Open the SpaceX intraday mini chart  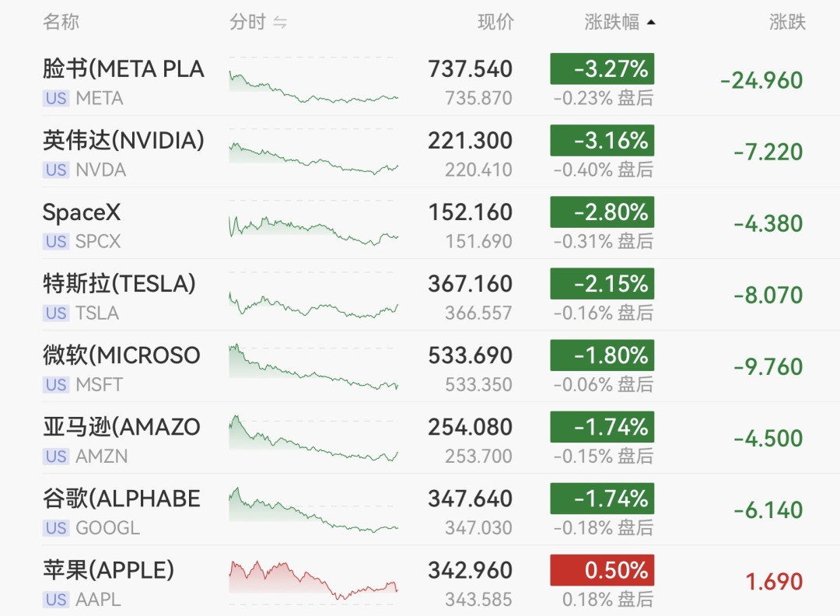pyautogui.click(x=313, y=229)
